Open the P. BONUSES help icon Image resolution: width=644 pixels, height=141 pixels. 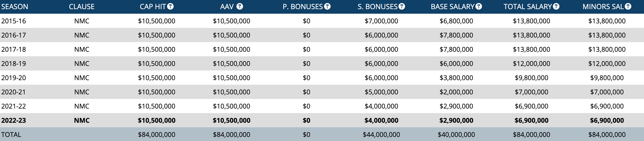coord(327,7)
